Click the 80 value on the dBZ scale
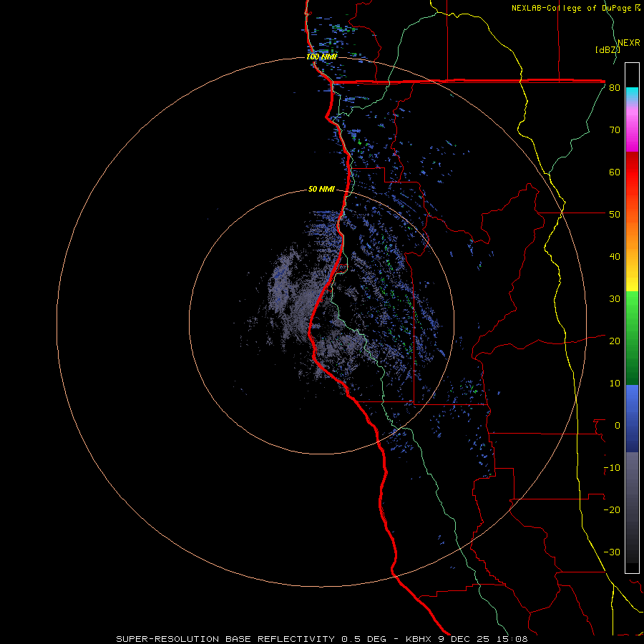The image size is (644, 644). [x=615, y=88]
